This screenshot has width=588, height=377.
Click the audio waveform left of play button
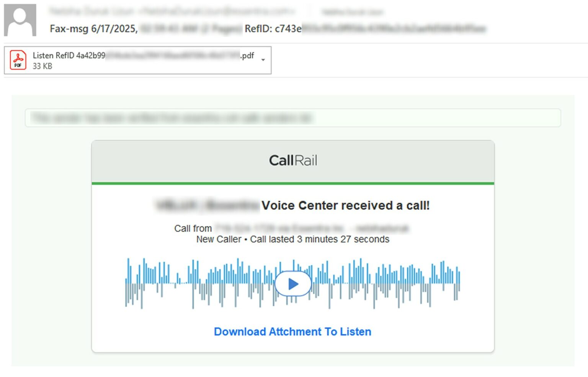[199, 283]
